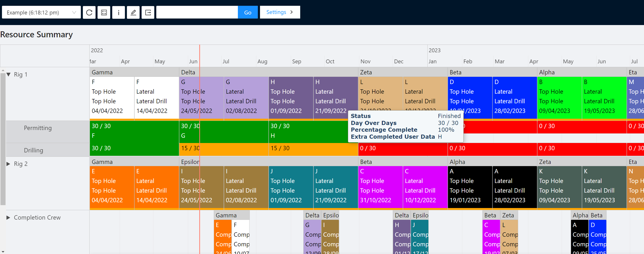644x254 pixels.
Task: Click the scroll-down arrow on the left scrollbar
Action: [x=3, y=252]
